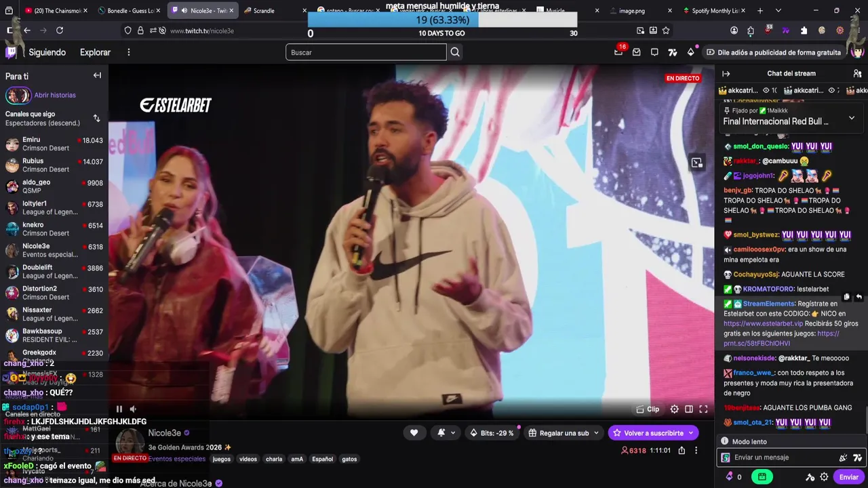Create a Clip of the stream

(648, 409)
